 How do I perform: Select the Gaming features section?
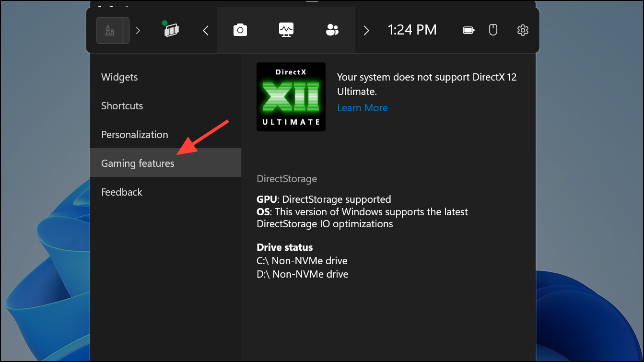[165, 163]
